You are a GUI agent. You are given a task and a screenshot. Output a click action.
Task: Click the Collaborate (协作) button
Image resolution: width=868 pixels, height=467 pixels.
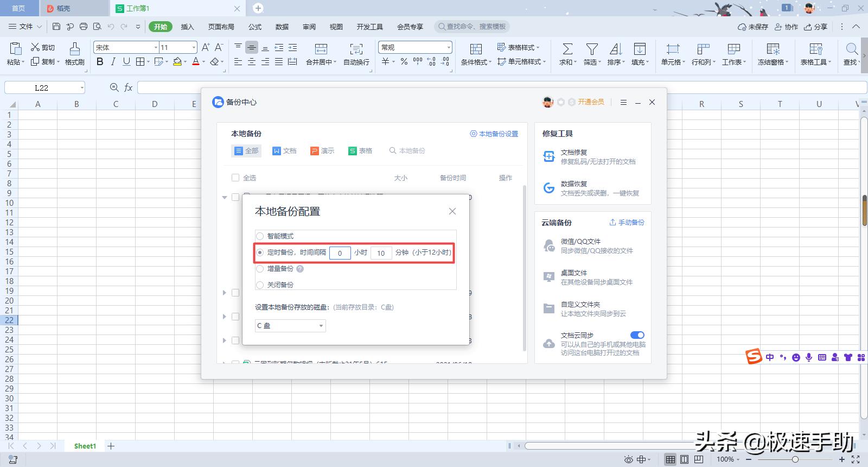pyautogui.click(x=786, y=27)
